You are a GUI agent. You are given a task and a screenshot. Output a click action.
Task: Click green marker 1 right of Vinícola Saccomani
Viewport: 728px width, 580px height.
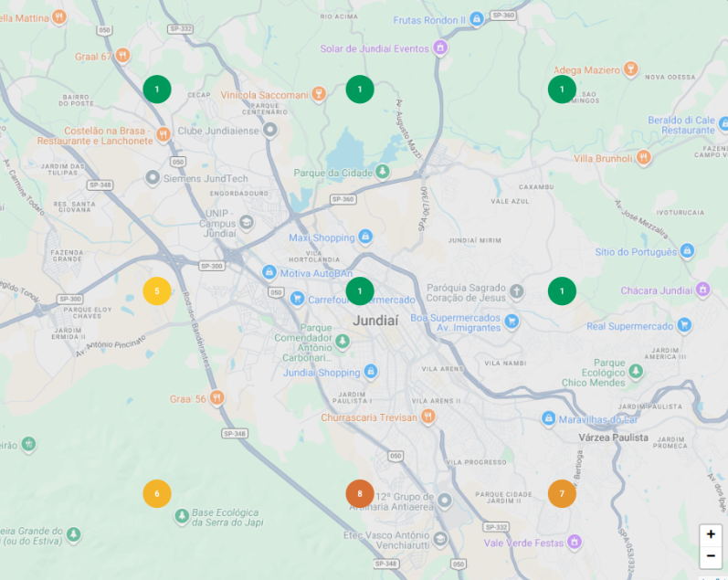coord(360,90)
